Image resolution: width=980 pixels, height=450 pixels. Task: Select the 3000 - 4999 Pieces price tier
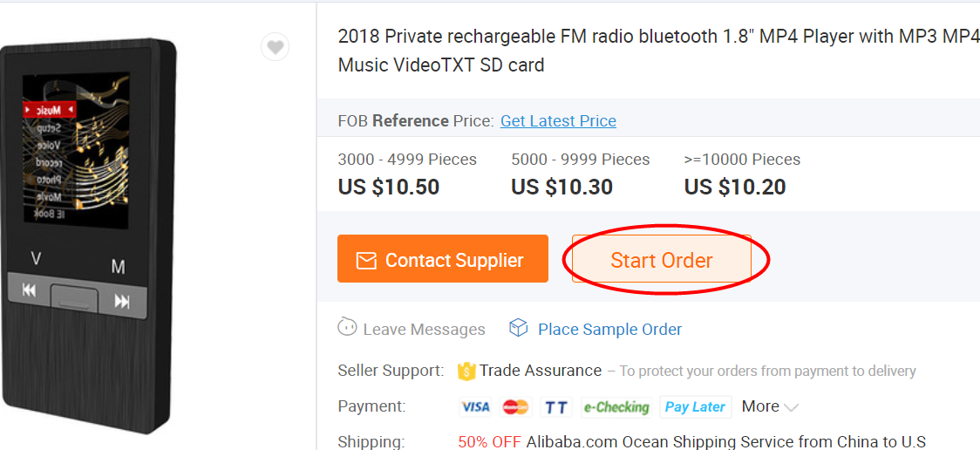pyautogui.click(x=407, y=174)
